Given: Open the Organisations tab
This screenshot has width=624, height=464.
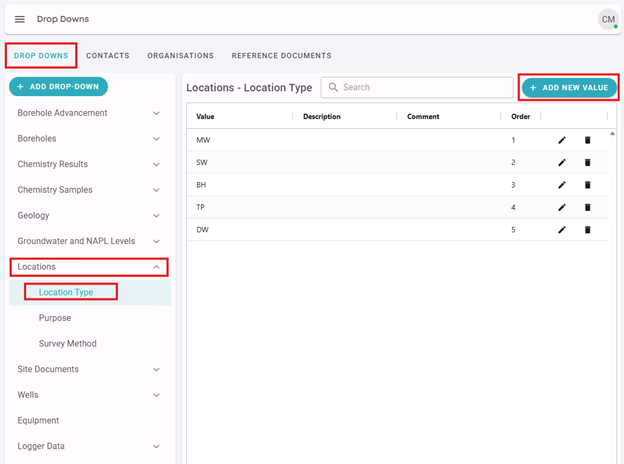Looking at the screenshot, I should click(180, 56).
